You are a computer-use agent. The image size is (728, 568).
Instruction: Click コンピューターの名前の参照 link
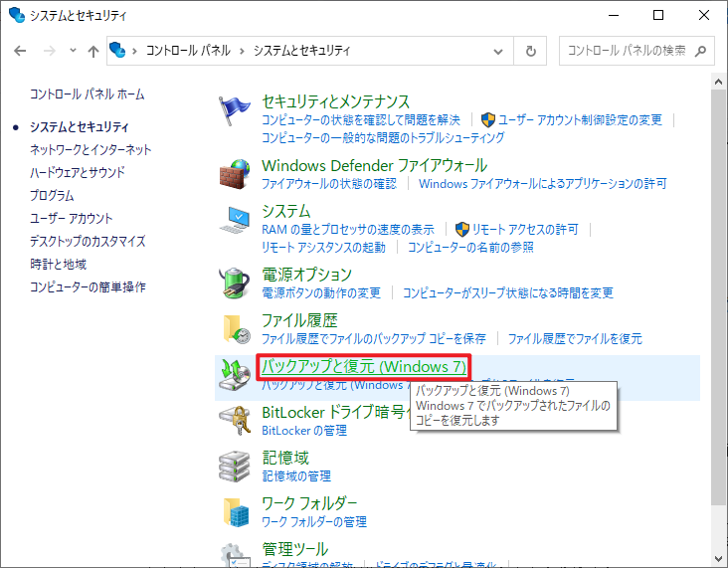coord(470,248)
